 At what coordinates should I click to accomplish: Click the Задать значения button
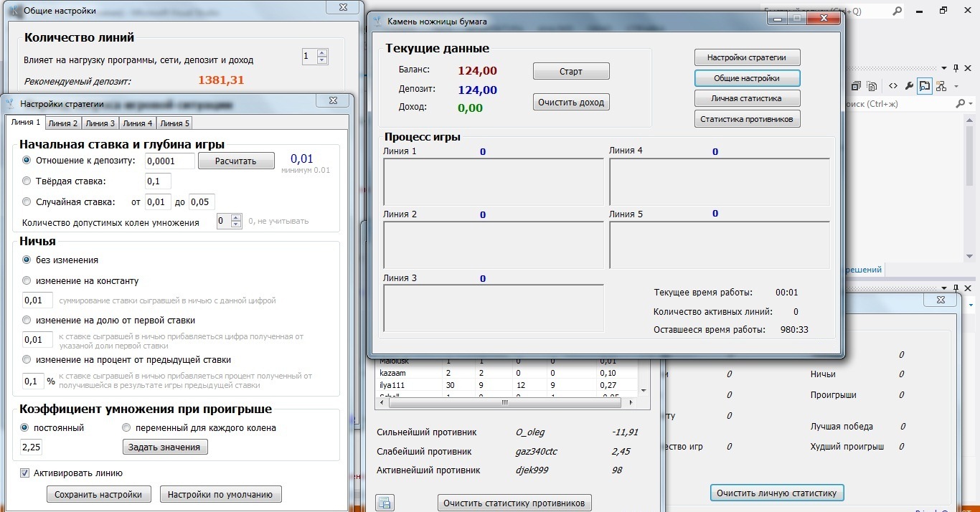pyautogui.click(x=166, y=447)
